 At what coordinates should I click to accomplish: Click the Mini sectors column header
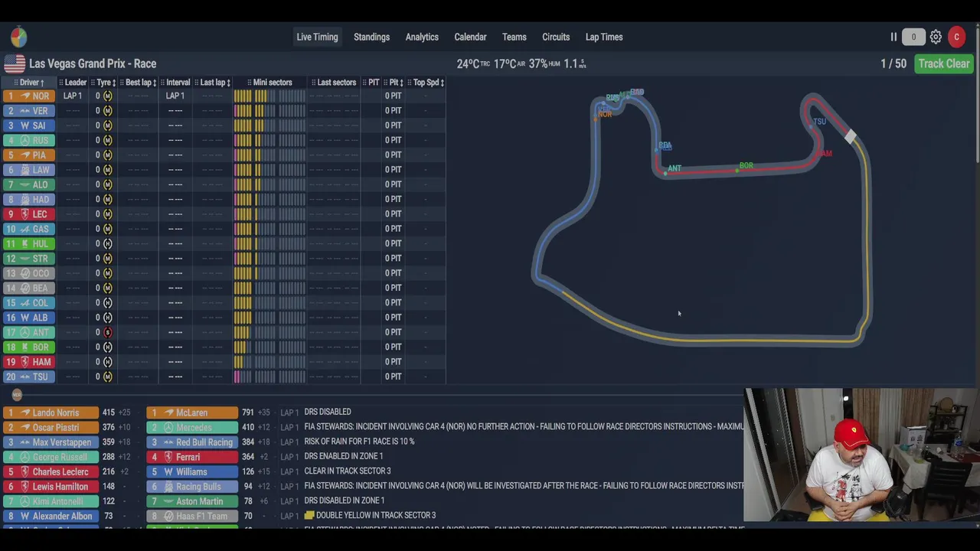point(269,82)
